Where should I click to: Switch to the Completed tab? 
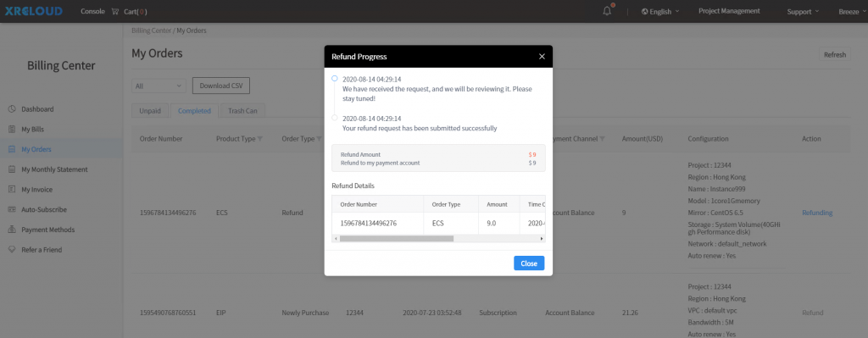coord(194,111)
